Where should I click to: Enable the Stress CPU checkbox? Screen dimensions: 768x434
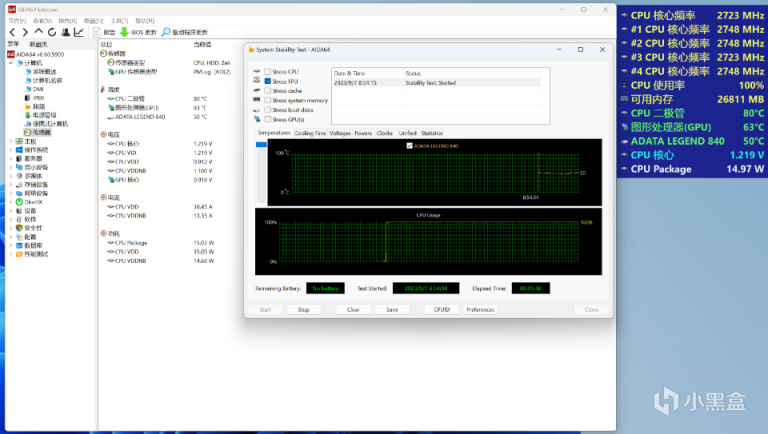[x=267, y=72]
